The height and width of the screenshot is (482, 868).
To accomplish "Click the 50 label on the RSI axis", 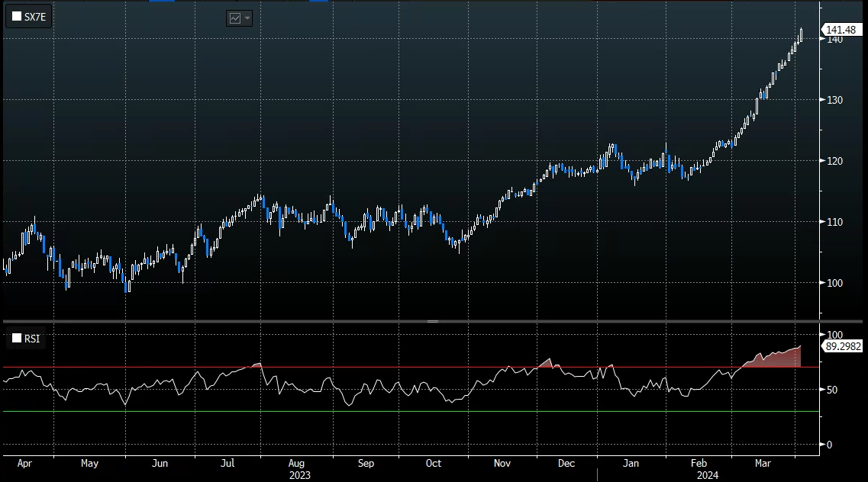I will [x=832, y=390].
